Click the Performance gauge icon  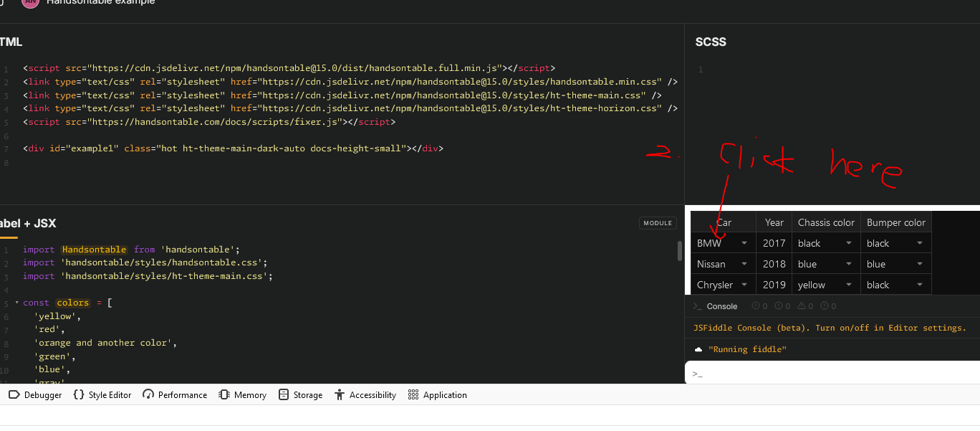[148, 395]
